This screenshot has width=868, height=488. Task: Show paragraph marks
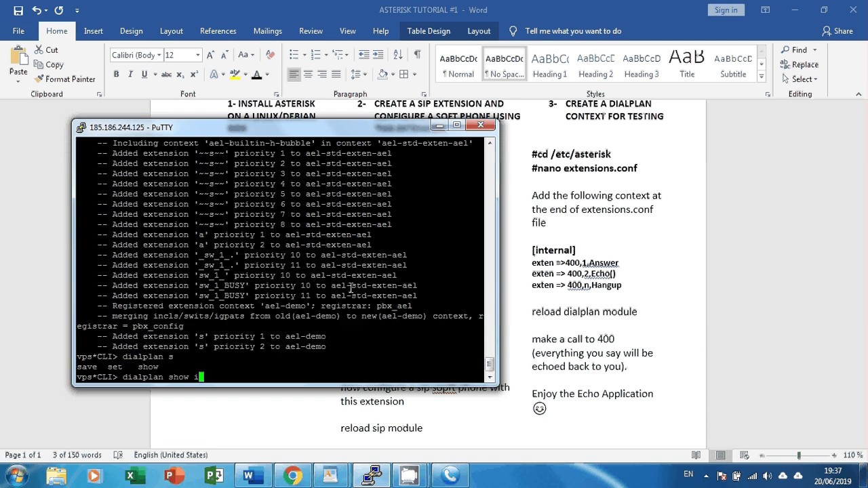coord(417,55)
